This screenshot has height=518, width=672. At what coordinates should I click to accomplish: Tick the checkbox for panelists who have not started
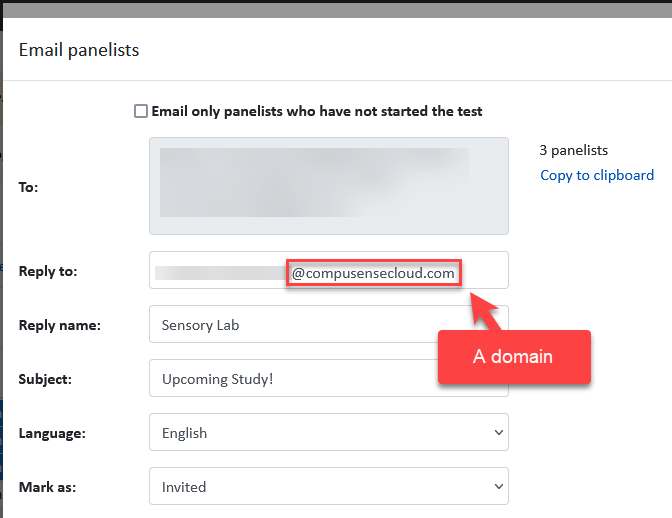(x=141, y=111)
